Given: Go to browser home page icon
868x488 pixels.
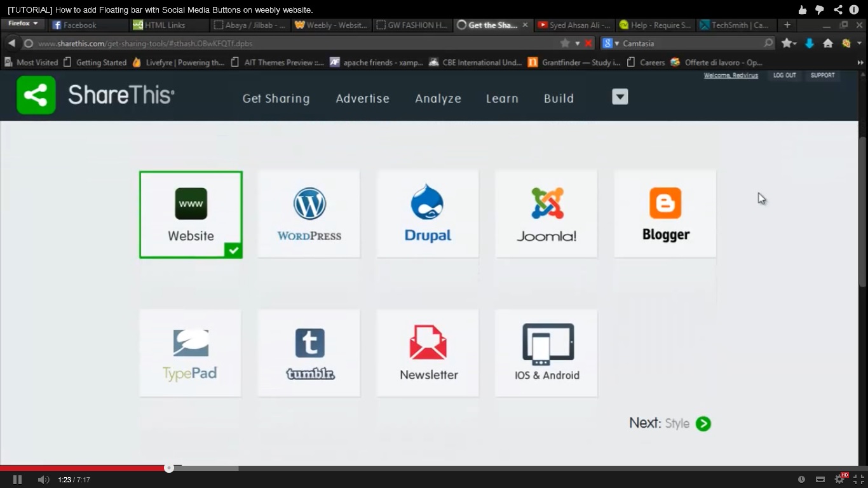Looking at the screenshot, I should pyautogui.click(x=827, y=43).
